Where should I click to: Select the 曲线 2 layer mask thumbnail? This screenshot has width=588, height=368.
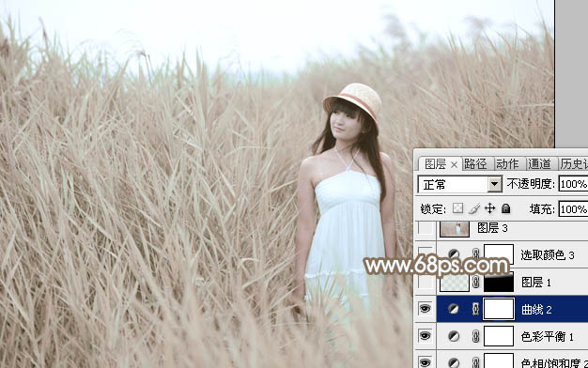point(499,309)
